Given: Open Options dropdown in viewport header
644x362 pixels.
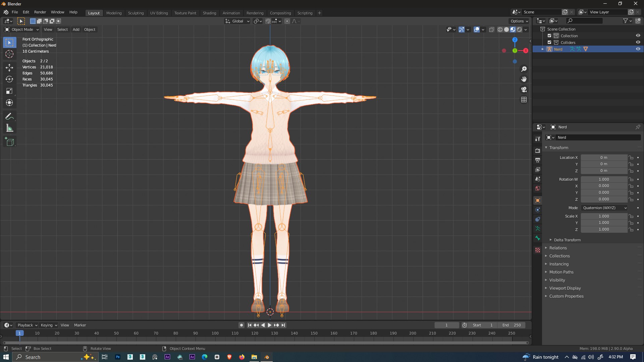Looking at the screenshot, I should pos(519,21).
